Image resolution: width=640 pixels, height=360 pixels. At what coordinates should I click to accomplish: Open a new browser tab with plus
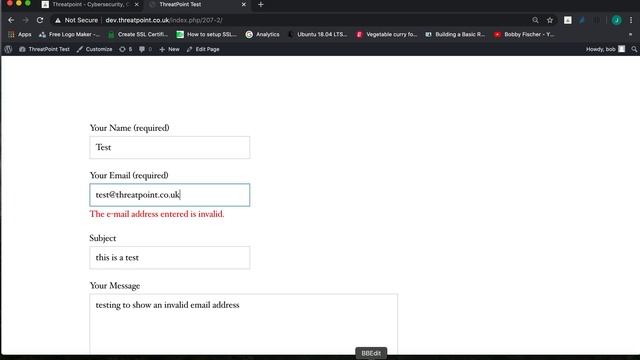[x=261, y=4]
